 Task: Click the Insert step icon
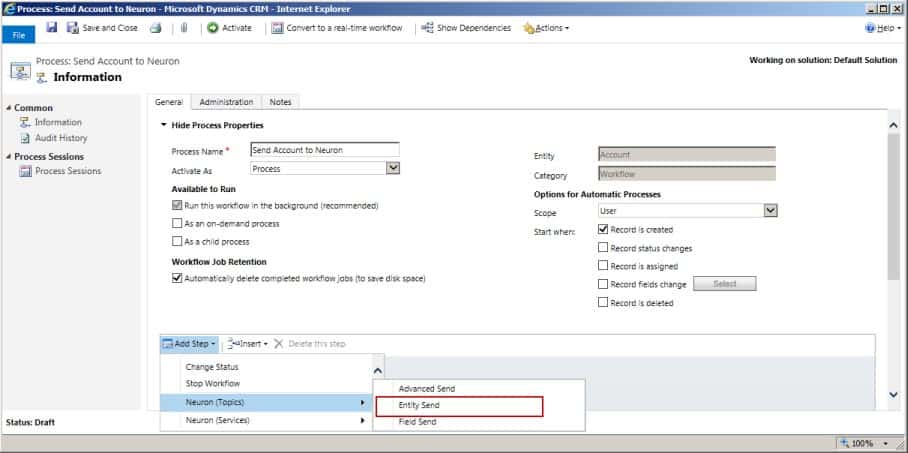233,344
